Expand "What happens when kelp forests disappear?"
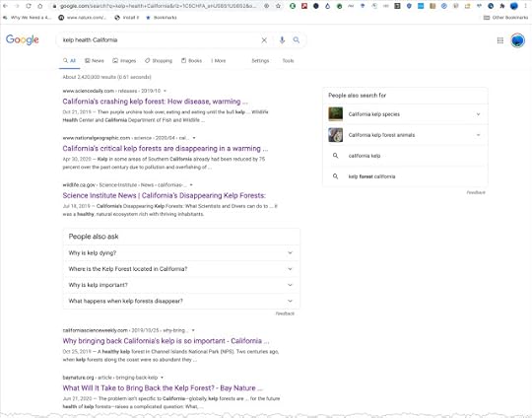 (x=181, y=301)
